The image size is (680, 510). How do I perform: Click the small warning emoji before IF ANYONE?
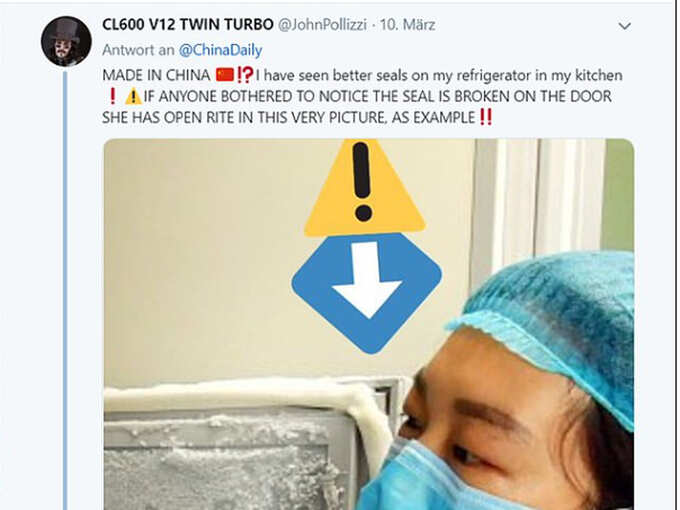[x=133, y=96]
